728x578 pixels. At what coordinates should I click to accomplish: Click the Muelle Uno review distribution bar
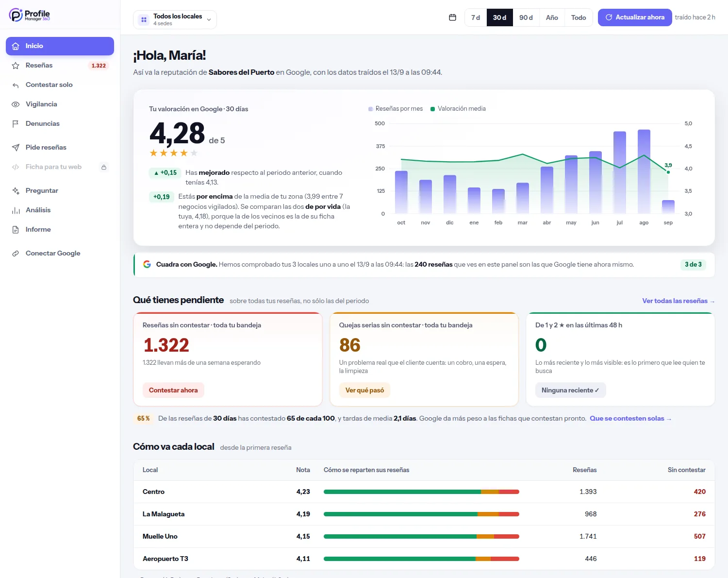coord(421,537)
